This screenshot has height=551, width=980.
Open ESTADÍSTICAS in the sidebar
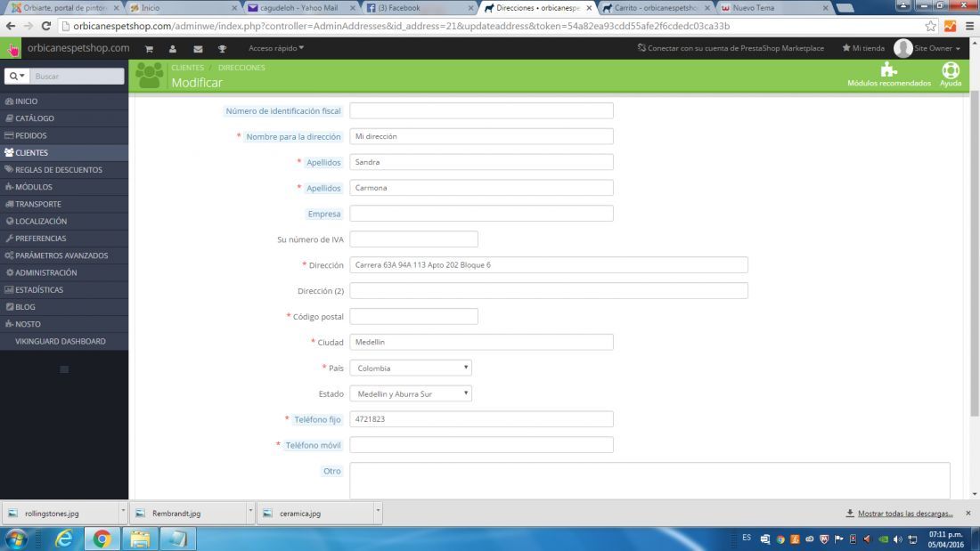[64, 290]
